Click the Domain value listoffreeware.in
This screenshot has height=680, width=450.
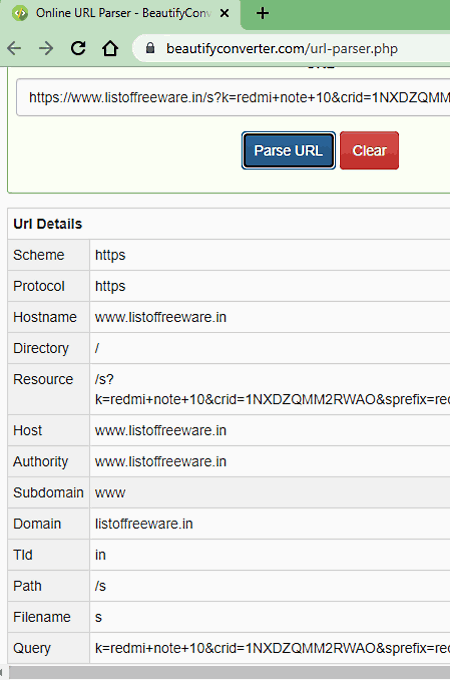point(144,523)
